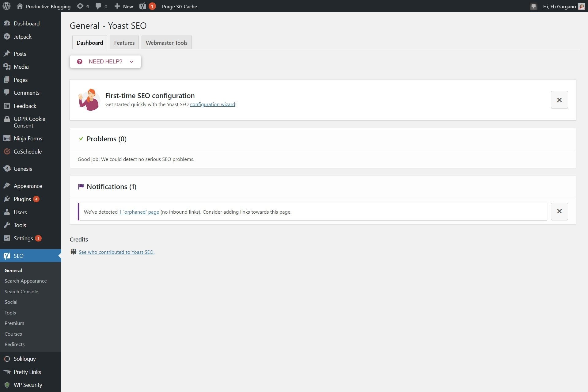This screenshot has height=392, width=588.
Task: Click the Notifications (1) heading
Action: [x=112, y=187]
